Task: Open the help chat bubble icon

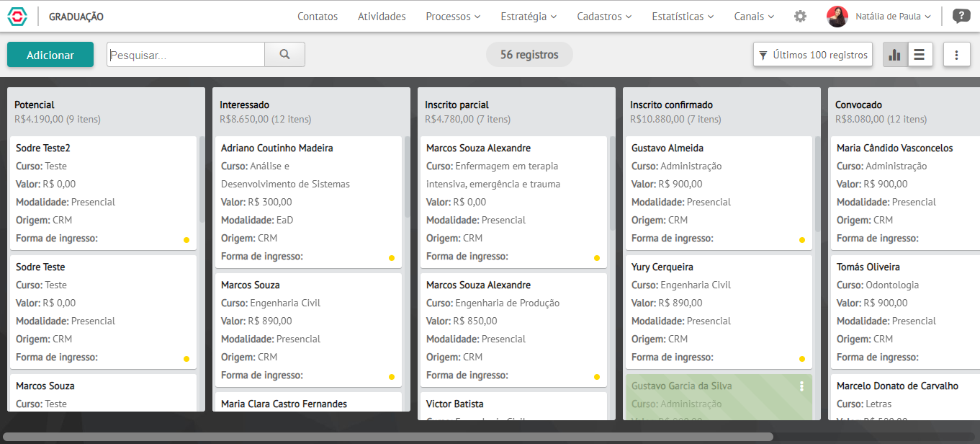Action: coord(961,17)
